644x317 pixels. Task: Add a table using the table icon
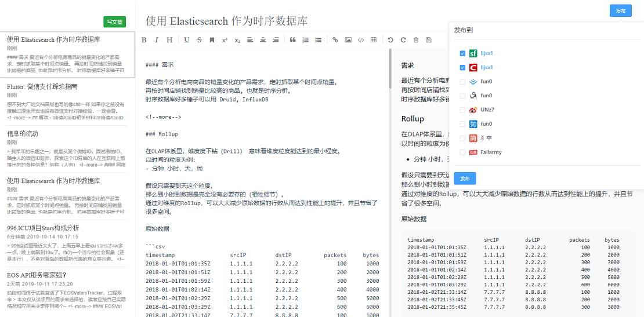(x=374, y=40)
